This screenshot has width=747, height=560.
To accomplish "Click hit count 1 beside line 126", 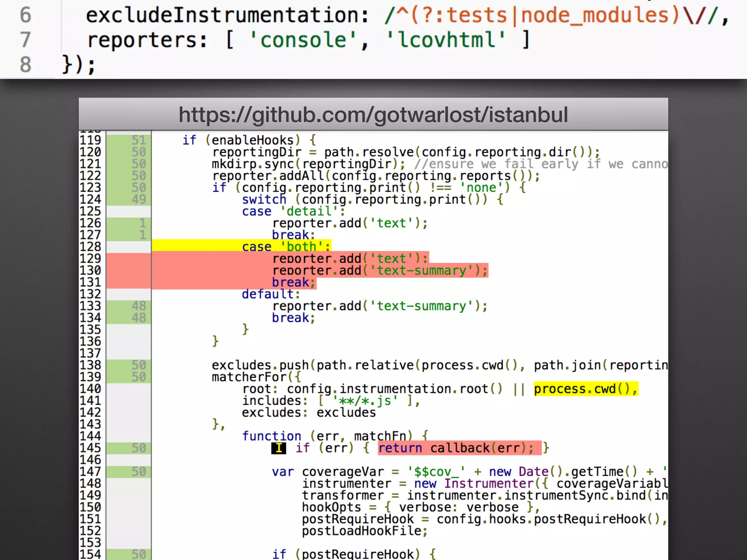I will tap(143, 223).
